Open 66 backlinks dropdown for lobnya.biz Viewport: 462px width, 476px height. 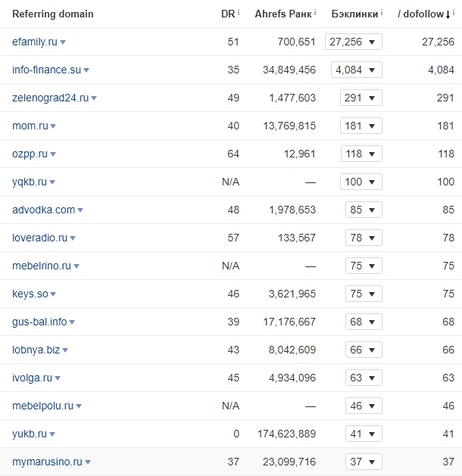(x=364, y=350)
